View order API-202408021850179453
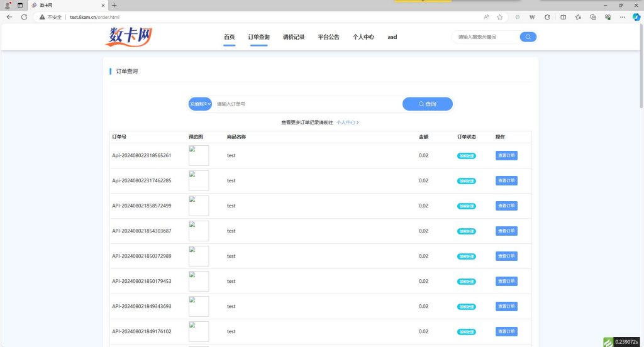 (506, 281)
